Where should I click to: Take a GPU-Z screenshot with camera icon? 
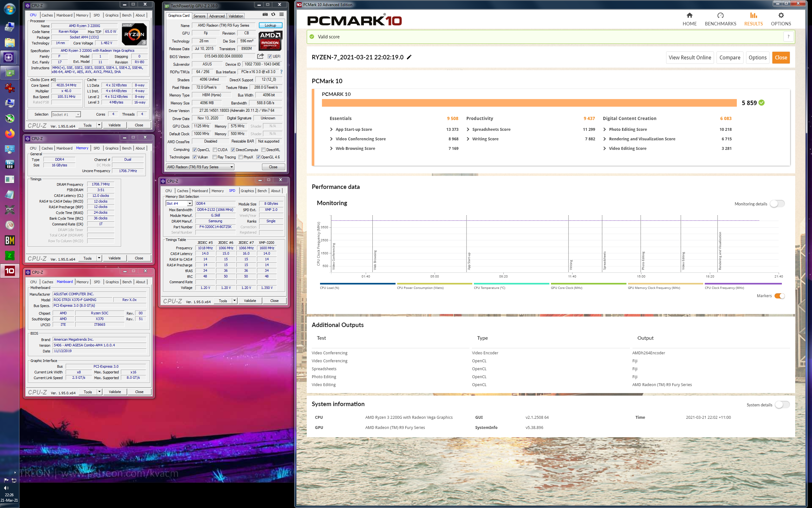pyautogui.click(x=265, y=15)
